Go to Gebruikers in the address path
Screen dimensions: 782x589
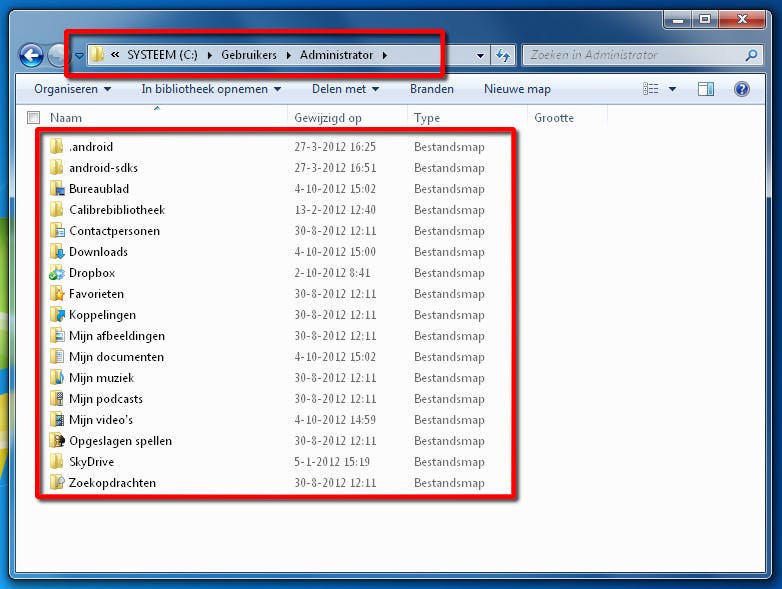coord(249,55)
